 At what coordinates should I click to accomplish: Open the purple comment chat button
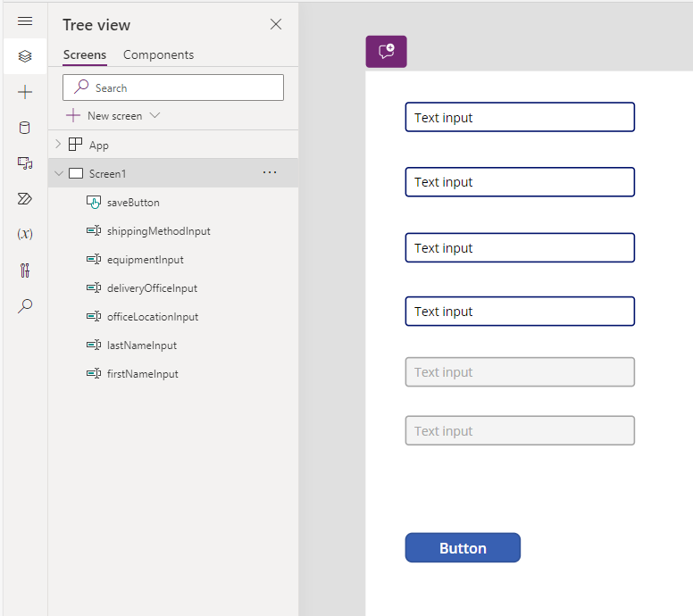387,52
